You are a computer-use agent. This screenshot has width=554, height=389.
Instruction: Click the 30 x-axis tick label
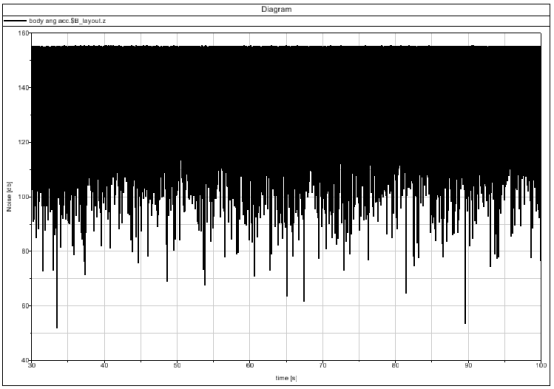click(x=31, y=366)
